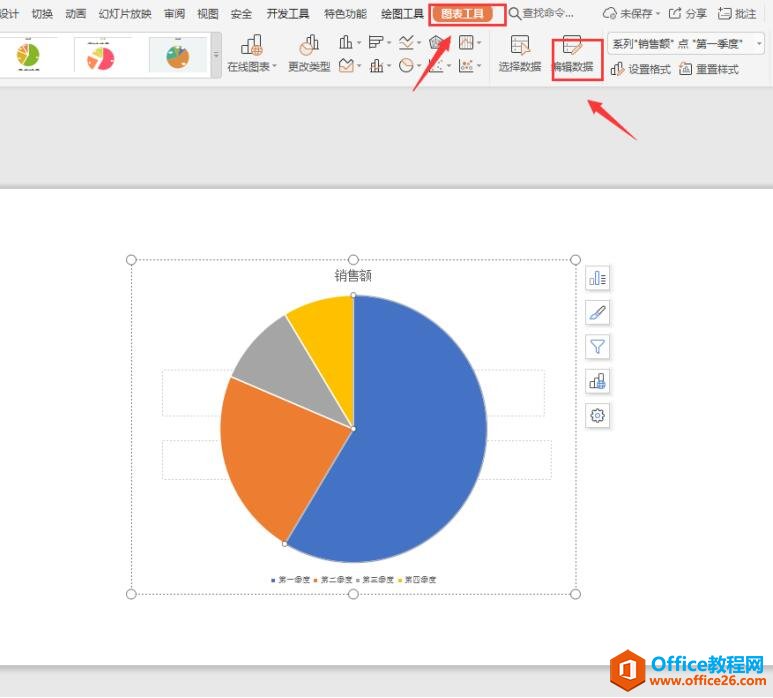Viewport: 773px width, 698px height.
Task: Open the chart filter funnel icon
Action: point(598,347)
